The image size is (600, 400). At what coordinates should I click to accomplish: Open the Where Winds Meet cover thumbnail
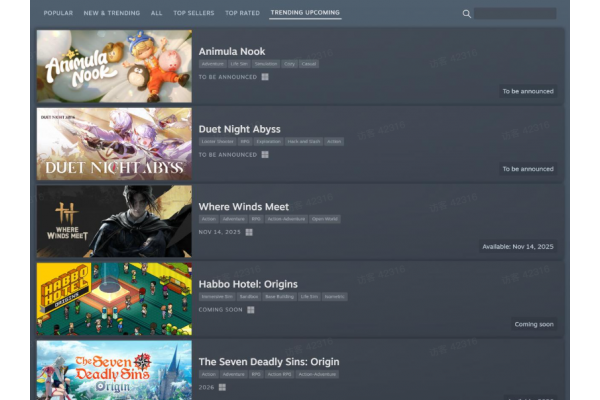pos(114,222)
